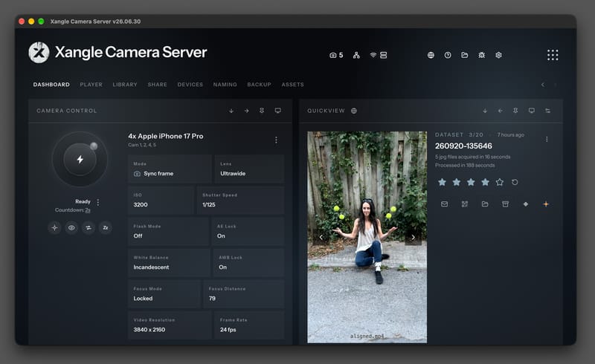Open the Lens field showing Ultrawide
This screenshot has height=364, width=595.
point(249,169)
